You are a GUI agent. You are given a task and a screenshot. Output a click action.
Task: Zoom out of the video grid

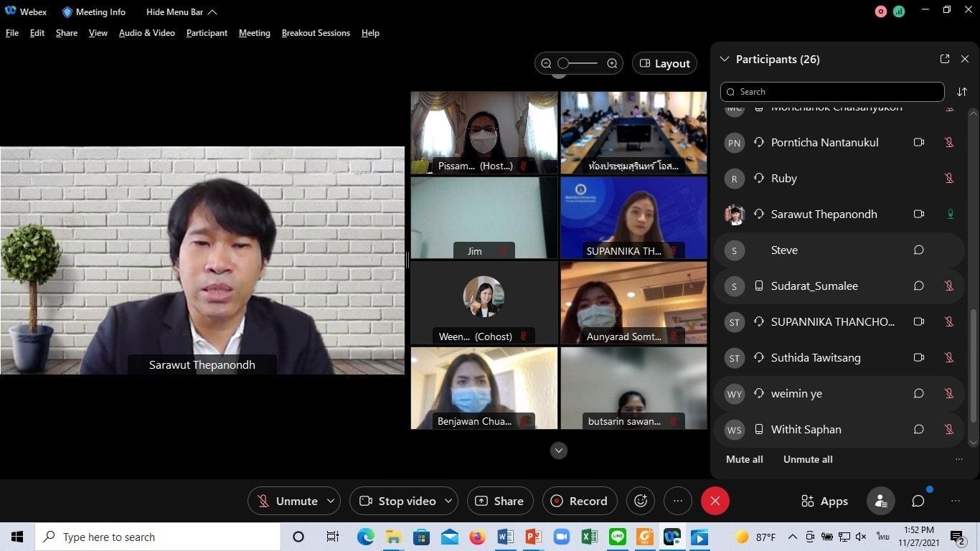pyautogui.click(x=546, y=63)
